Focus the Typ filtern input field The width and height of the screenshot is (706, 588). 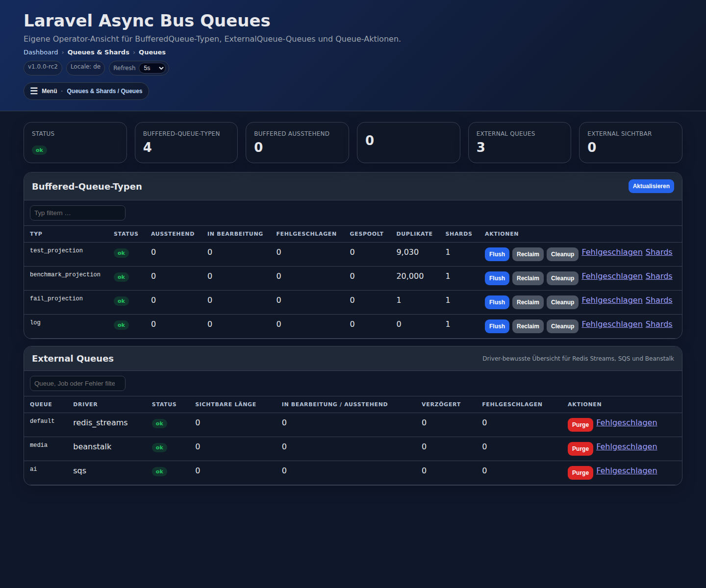[77, 213]
